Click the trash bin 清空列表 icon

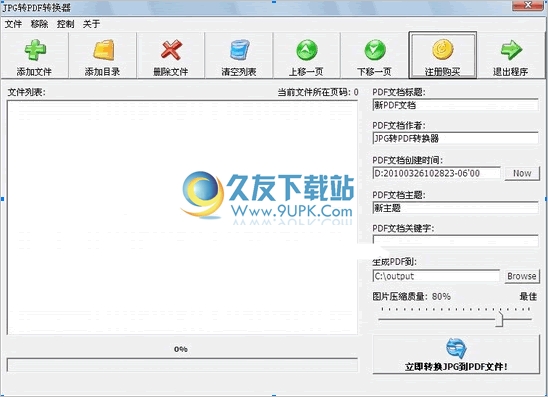pos(240,50)
